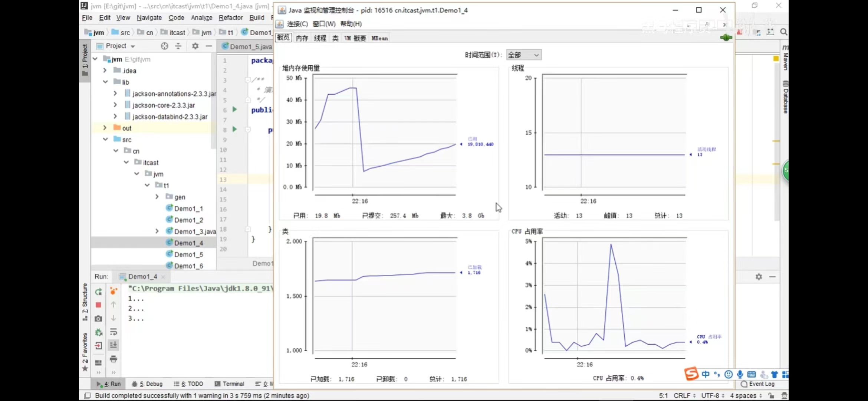
Task: Toggle scroll to end in Run console
Action: coord(114,345)
